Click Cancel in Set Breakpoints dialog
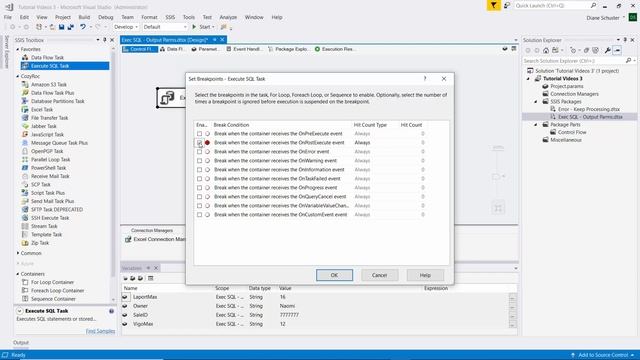Screen dimensions: 640x360 380,275
